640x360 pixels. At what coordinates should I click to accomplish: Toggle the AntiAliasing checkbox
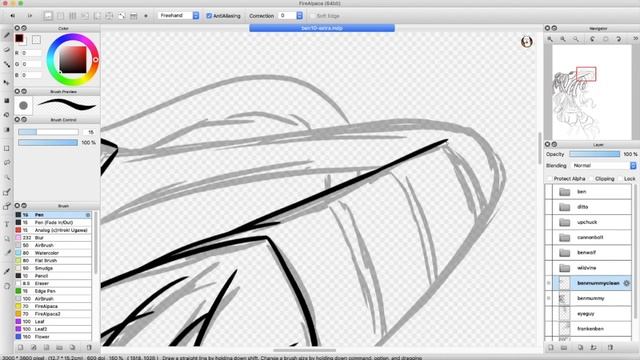pyautogui.click(x=209, y=16)
